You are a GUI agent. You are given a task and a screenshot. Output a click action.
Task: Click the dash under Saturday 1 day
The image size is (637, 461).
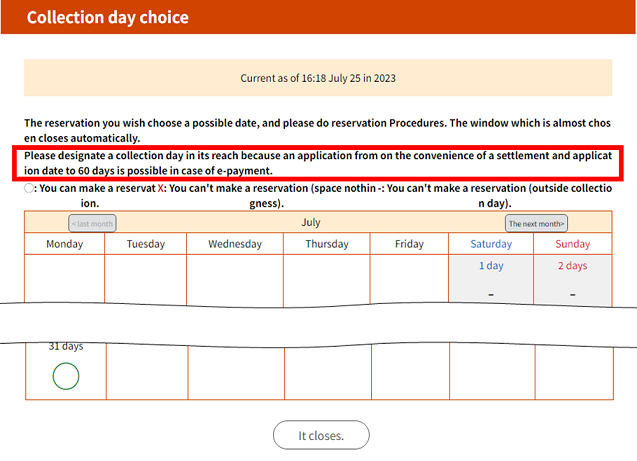pyautogui.click(x=491, y=294)
